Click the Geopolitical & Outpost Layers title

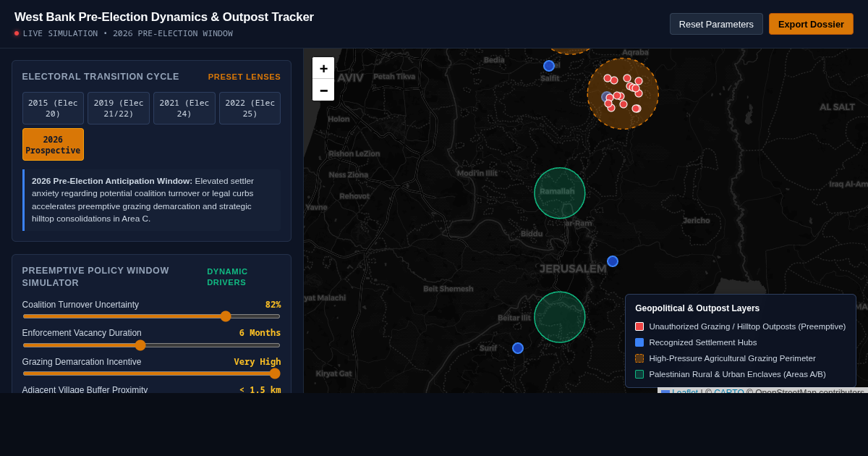coord(697,308)
